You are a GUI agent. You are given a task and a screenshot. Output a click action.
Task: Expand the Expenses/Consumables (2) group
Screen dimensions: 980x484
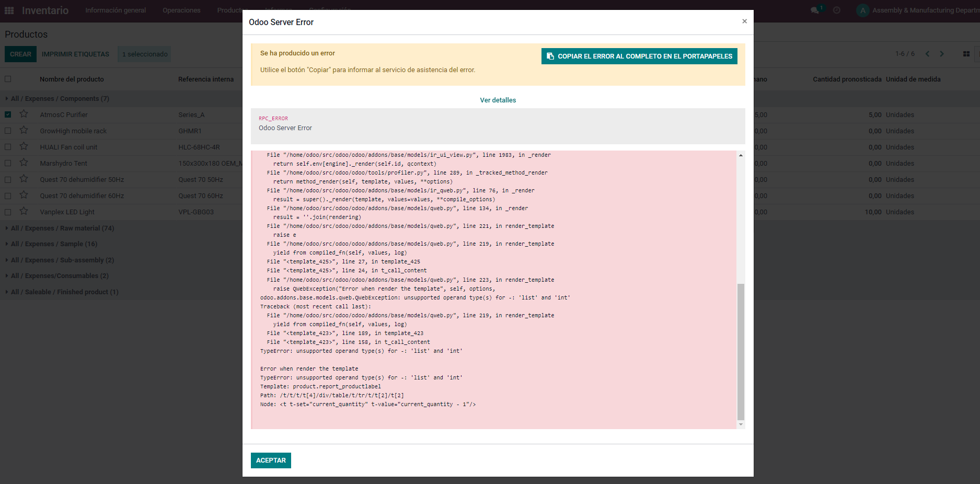tap(57, 275)
